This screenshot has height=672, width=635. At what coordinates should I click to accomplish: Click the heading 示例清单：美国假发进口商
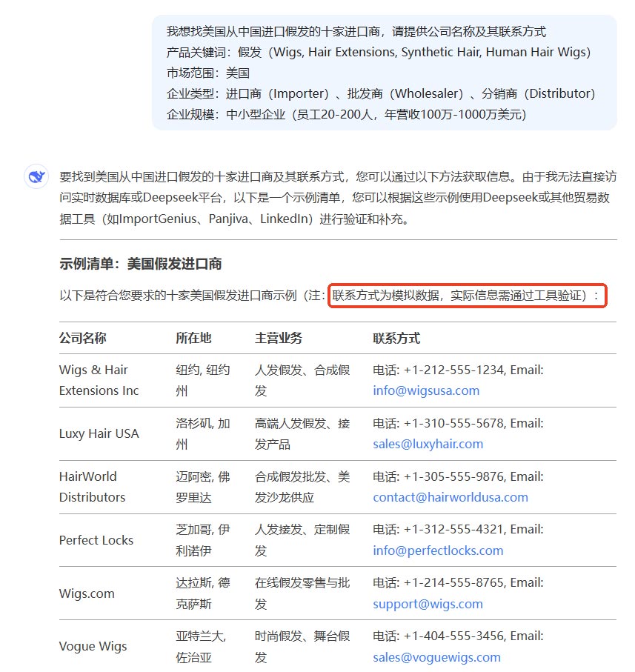(141, 264)
